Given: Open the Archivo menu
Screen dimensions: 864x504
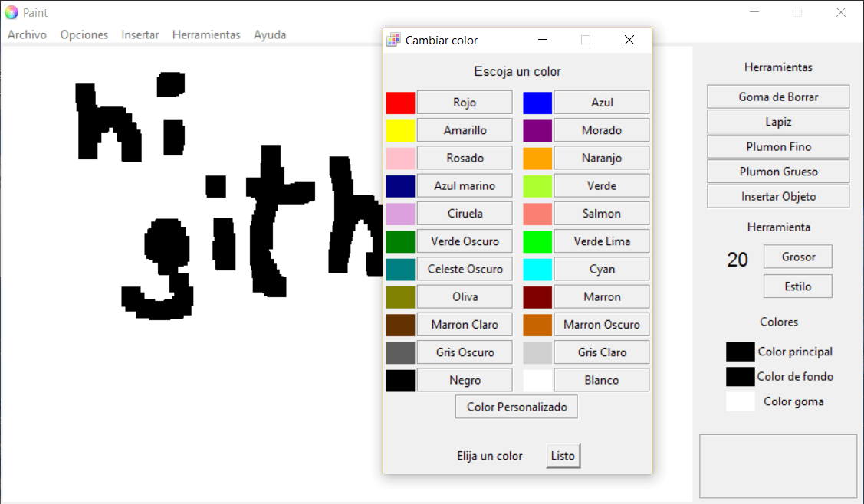Looking at the screenshot, I should click(x=27, y=34).
